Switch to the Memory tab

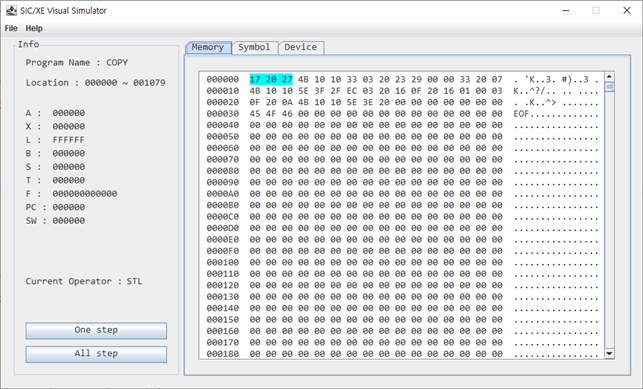click(208, 47)
